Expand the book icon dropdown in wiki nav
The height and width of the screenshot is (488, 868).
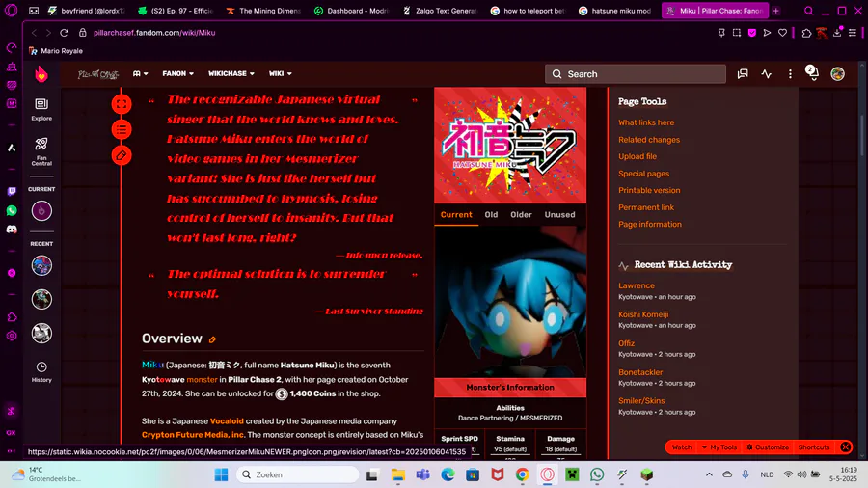[140, 73]
